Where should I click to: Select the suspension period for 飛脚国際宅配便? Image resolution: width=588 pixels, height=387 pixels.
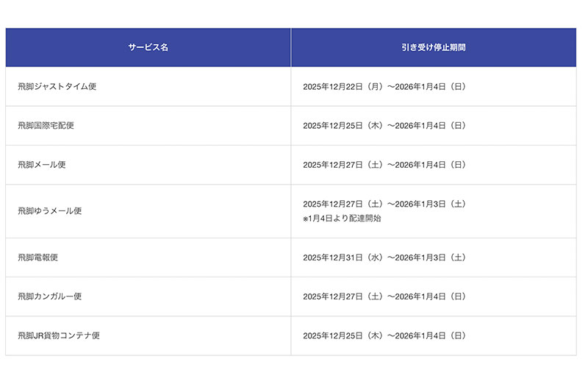coord(384,126)
